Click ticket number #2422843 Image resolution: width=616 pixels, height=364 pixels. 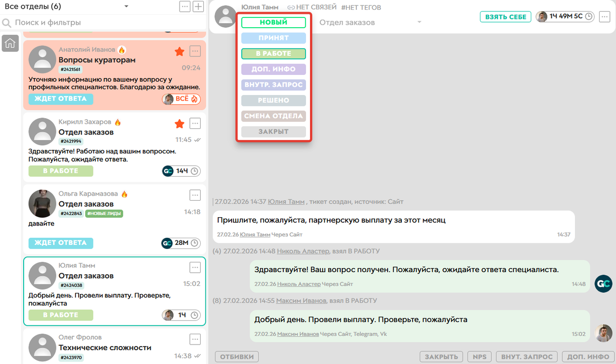[x=71, y=214]
